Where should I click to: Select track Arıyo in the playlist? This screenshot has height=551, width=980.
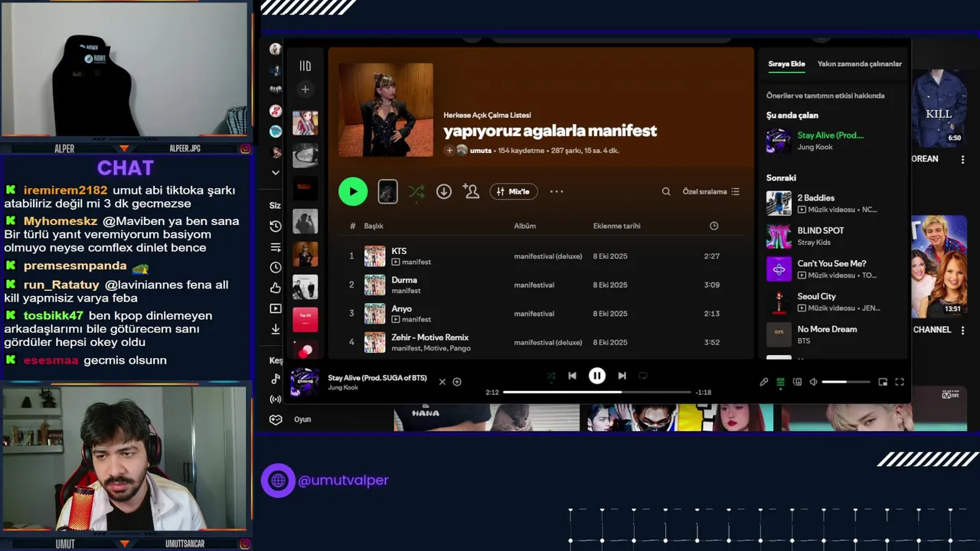point(541,314)
